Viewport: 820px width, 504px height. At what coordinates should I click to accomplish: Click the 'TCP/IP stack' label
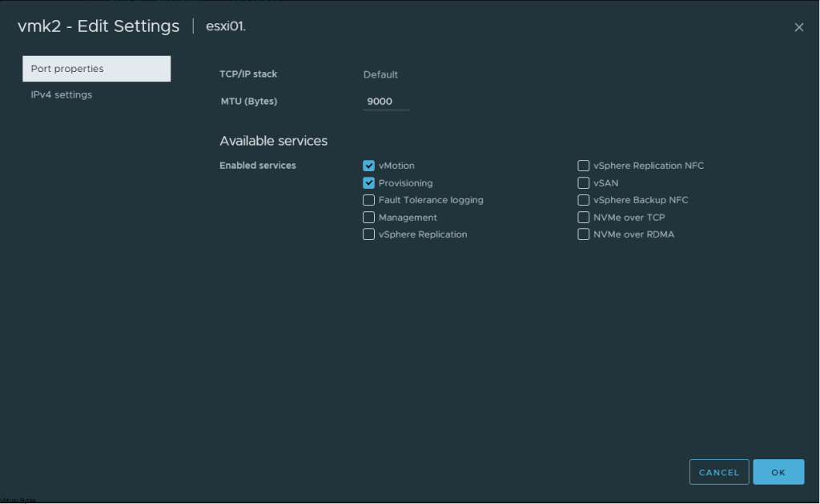coord(248,74)
